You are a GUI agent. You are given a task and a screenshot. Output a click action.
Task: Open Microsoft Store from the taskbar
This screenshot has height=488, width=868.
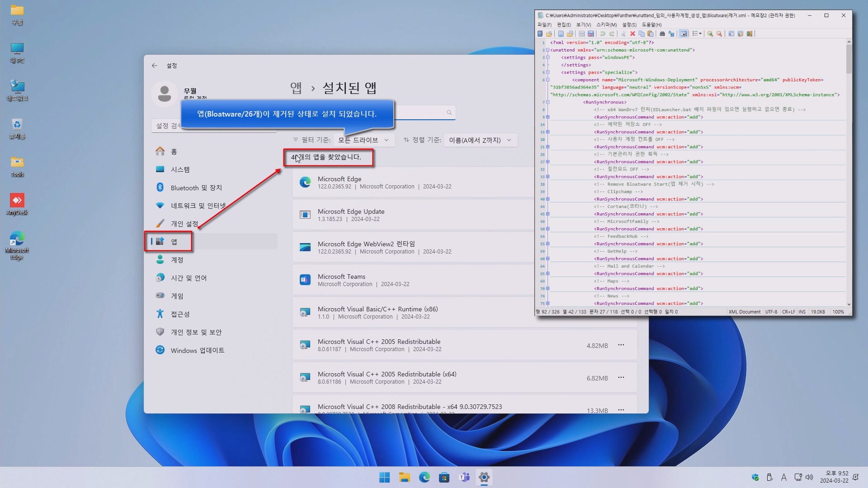coord(444,477)
